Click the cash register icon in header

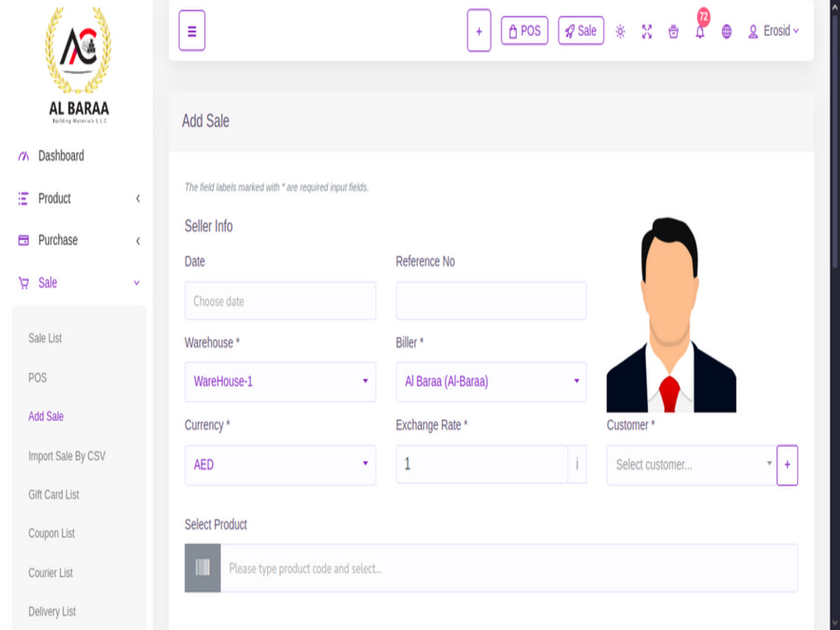click(674, 32)
